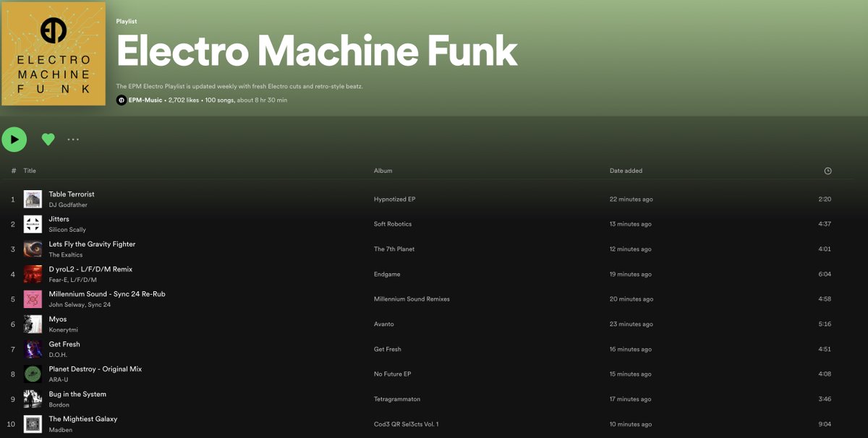Click the D yroL2 track artwork

33,274
